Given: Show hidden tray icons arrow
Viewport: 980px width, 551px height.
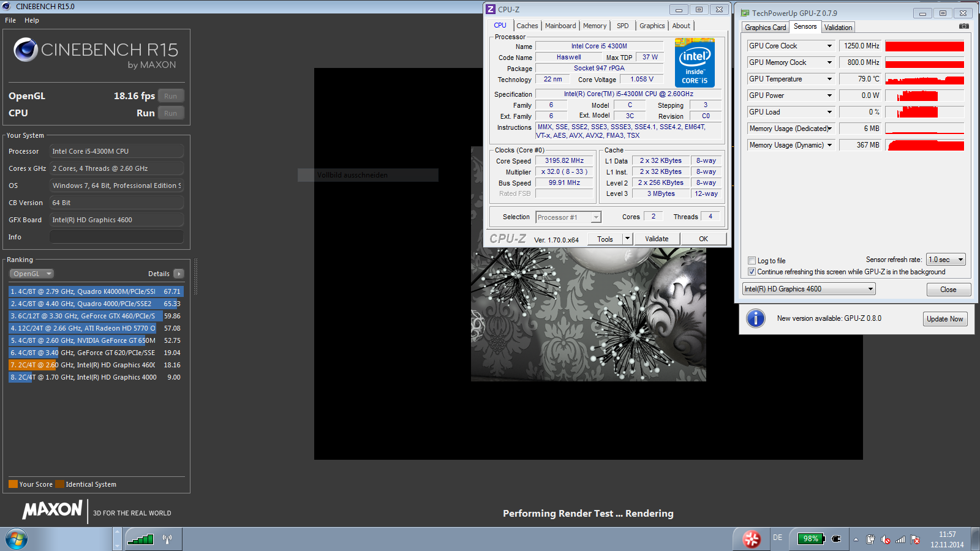Looking at the screenshot, I should tap(856, 539).
